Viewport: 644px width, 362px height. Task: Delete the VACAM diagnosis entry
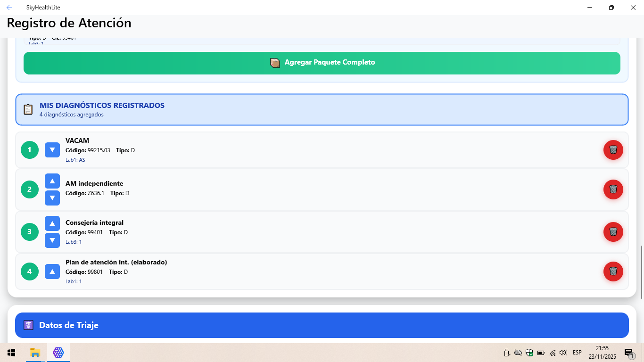point(613,150)
